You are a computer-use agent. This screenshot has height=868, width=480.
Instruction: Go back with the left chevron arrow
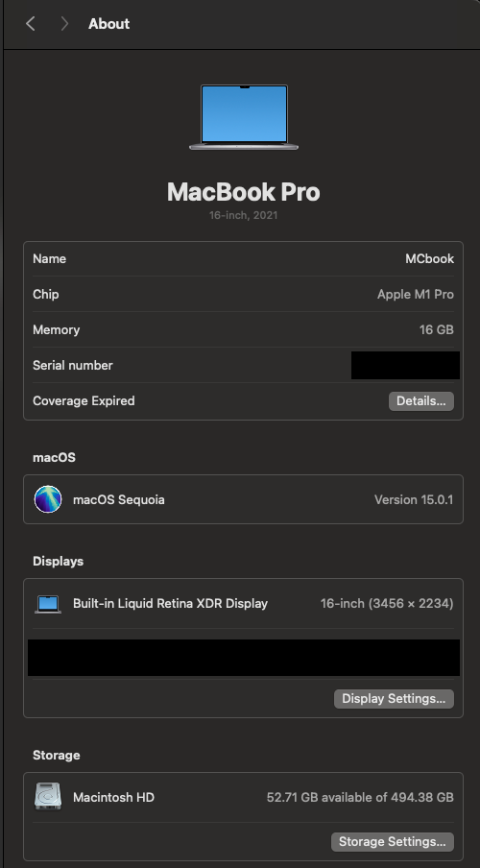click(x=31, y=23)
